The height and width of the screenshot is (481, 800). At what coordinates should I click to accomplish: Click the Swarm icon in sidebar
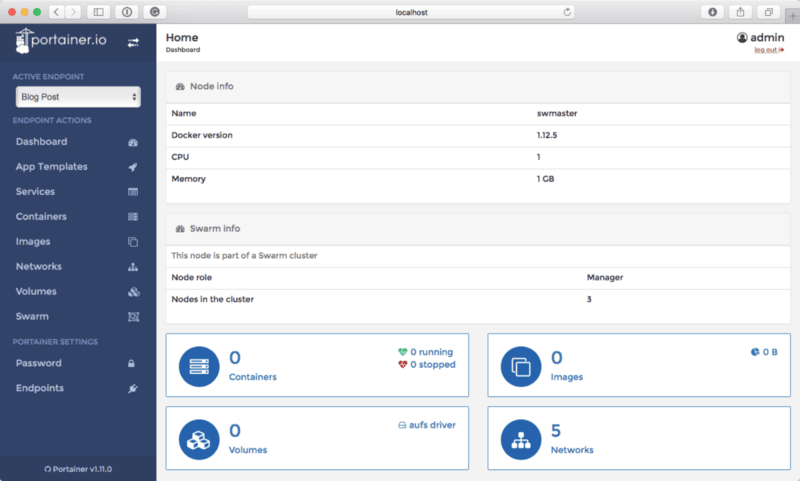point(133,317)
